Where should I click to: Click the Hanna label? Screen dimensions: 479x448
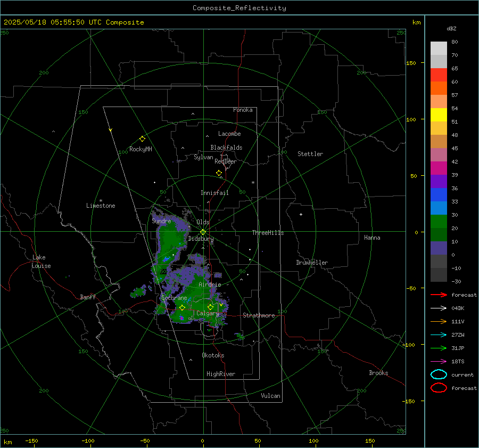pyautogui.click(x=372, y=238)
